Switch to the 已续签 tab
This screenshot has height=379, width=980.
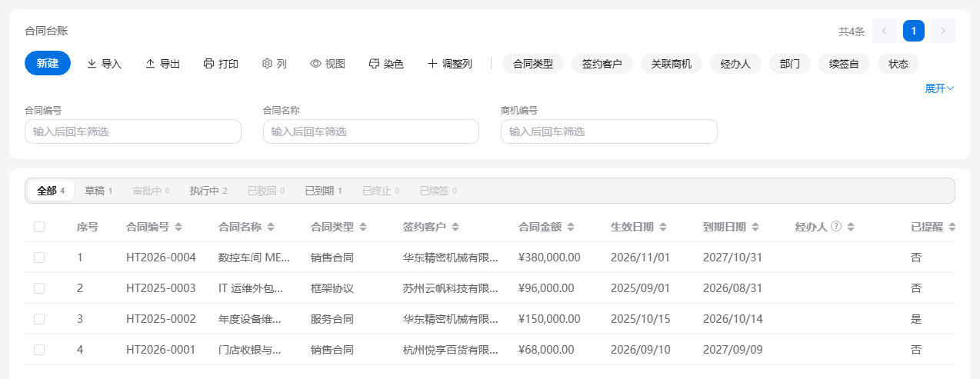tap(438, 191)
